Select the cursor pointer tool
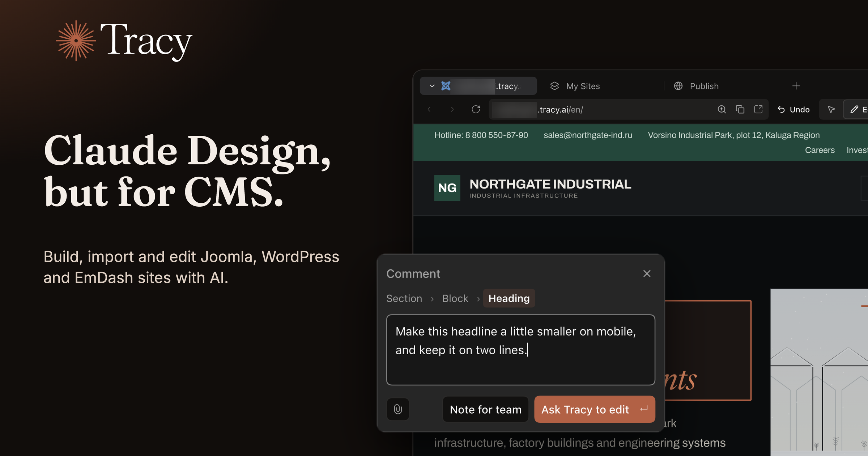 831,109
